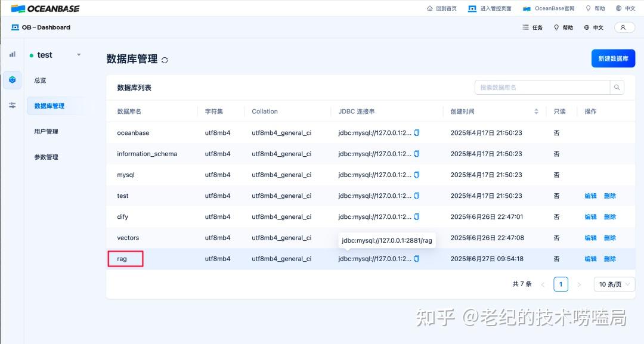
Task: Copy the rag database JDBC connection string
Action: (x=416, y=259)
